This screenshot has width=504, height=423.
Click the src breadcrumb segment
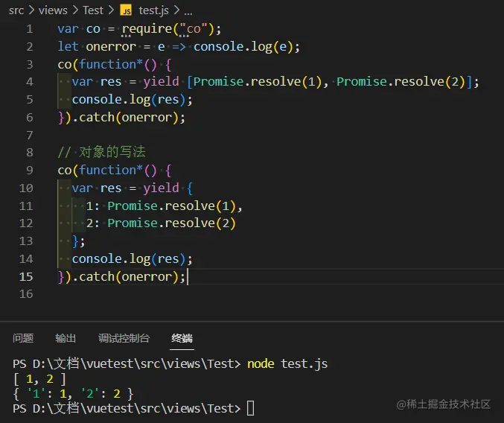click(x=16, y=10)
